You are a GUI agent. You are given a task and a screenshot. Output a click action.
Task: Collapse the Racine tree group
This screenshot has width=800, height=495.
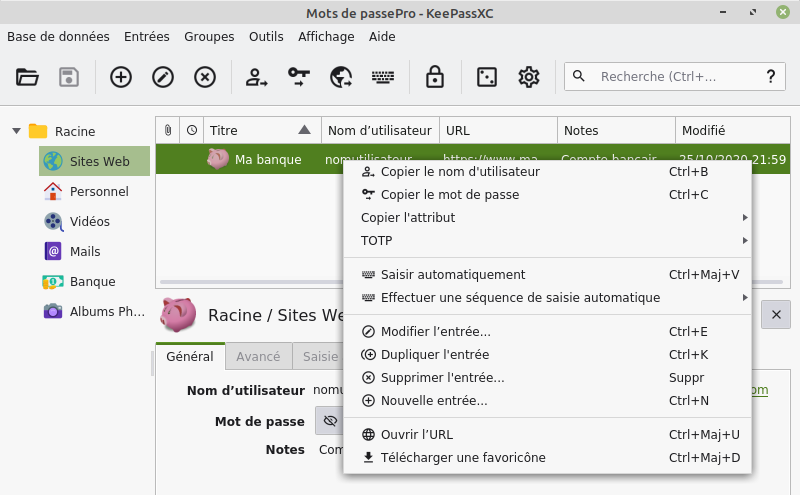(16, 131)
